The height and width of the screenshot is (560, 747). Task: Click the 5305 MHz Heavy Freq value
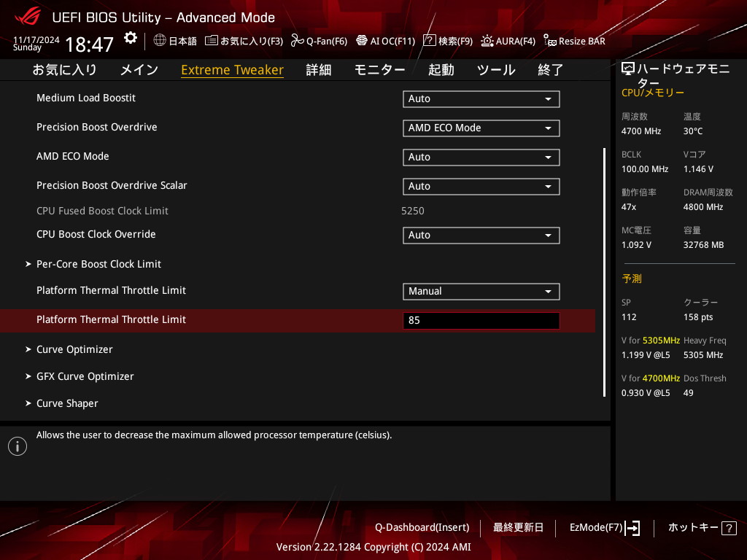pos(703,355)
